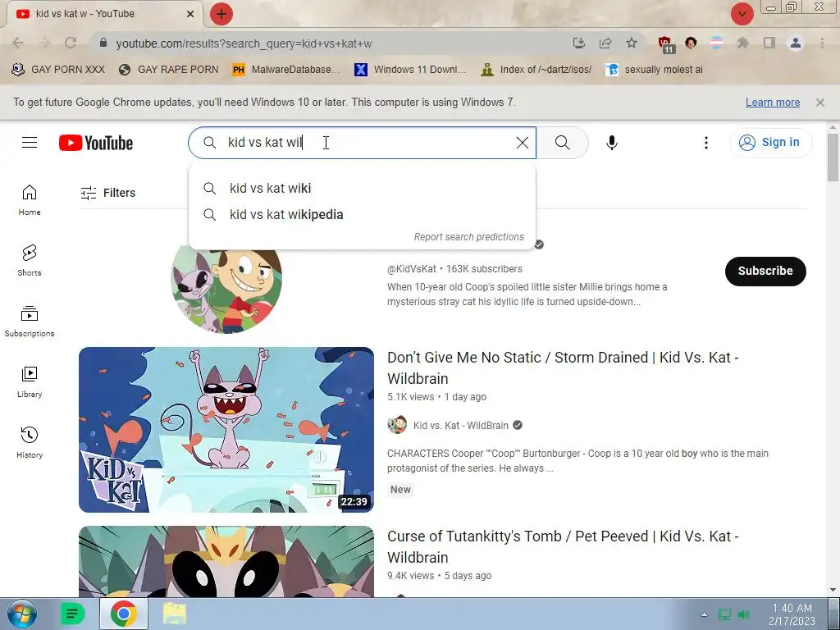The height and width of the screenshot is (630, 840).
Task: Click the share page icon
Action: click(x=605, y=43)
